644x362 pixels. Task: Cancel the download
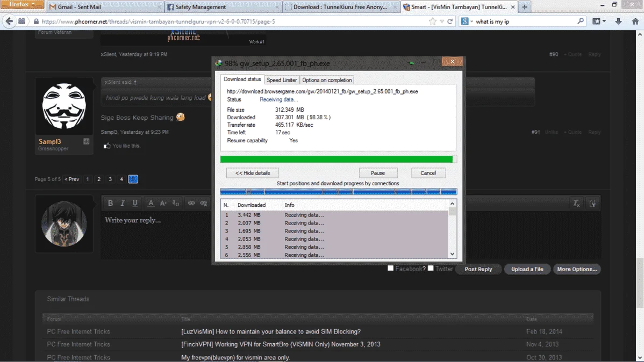point(428,173)
